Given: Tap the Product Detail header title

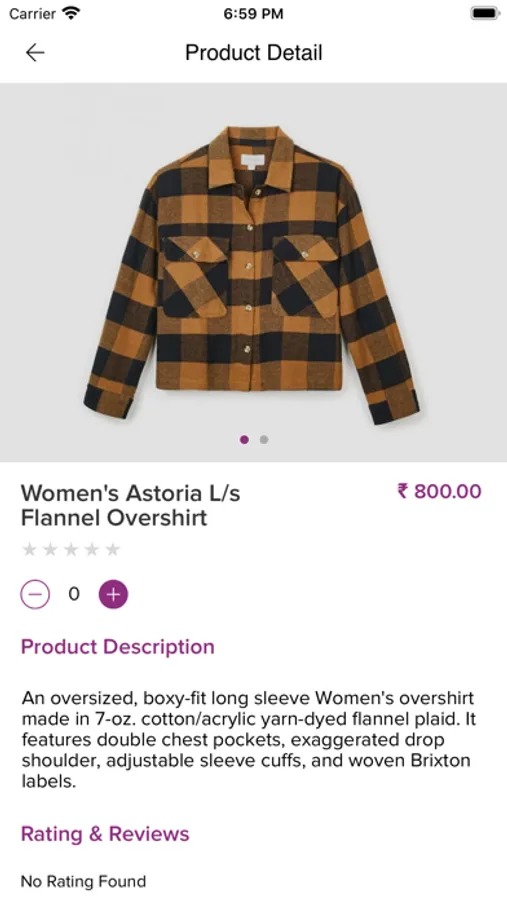Looking at the screenshot, I should [x=254, y=53].
